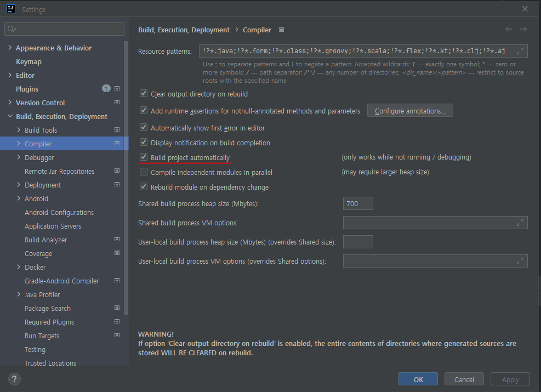Select Plugins in settings tree
This screenshot has width=541, height=392.
click(27, 89)
